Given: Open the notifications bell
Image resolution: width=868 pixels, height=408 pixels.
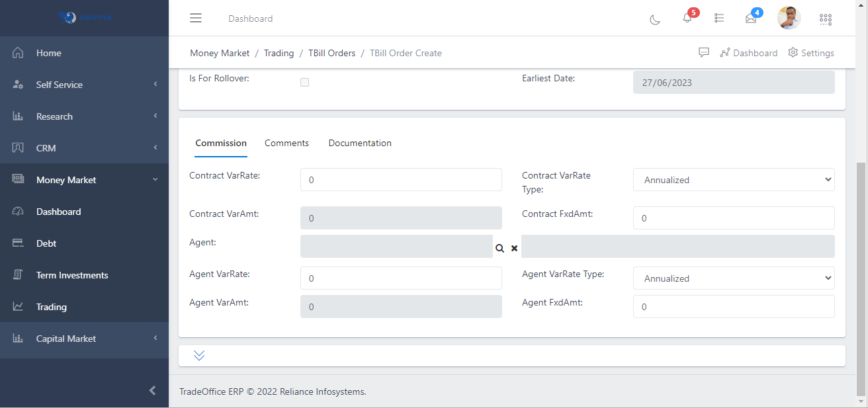Looking at the screenshot, I should pyautogui.click(x=687, y=18).
